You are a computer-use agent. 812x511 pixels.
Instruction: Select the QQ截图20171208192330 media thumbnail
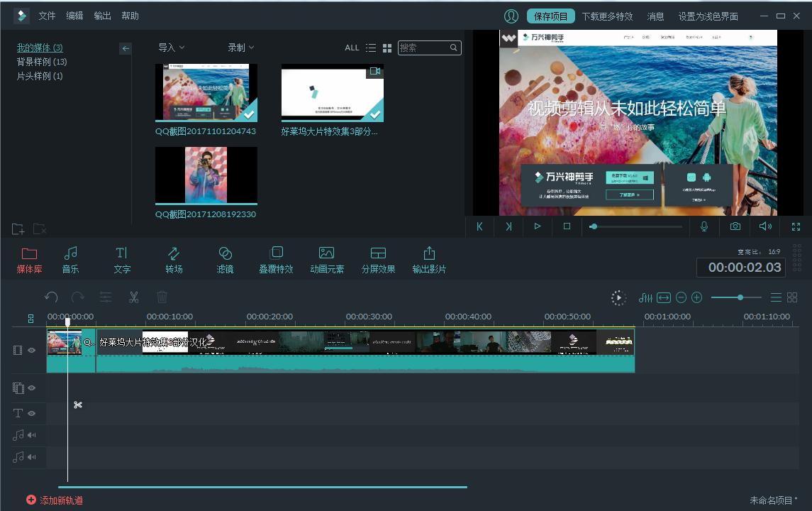[x=206, y=175]
